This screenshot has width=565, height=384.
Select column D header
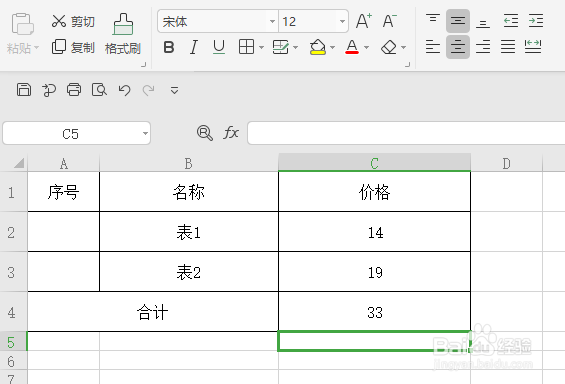tap(506, 164)
